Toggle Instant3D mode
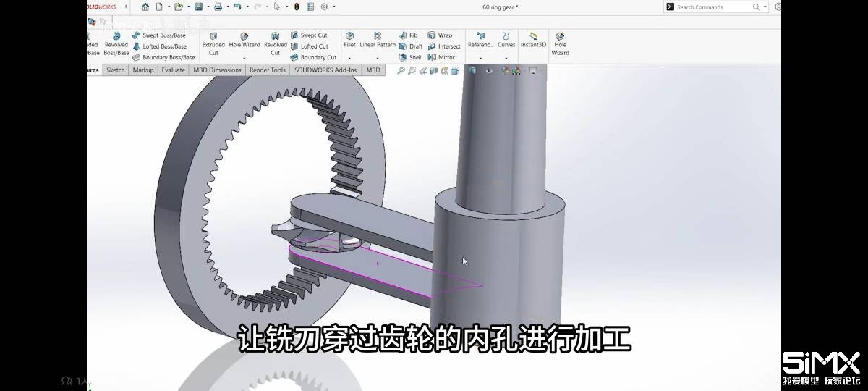Image resolution: width=868 pixels, height=391 pixels. [x=533, y=40]
